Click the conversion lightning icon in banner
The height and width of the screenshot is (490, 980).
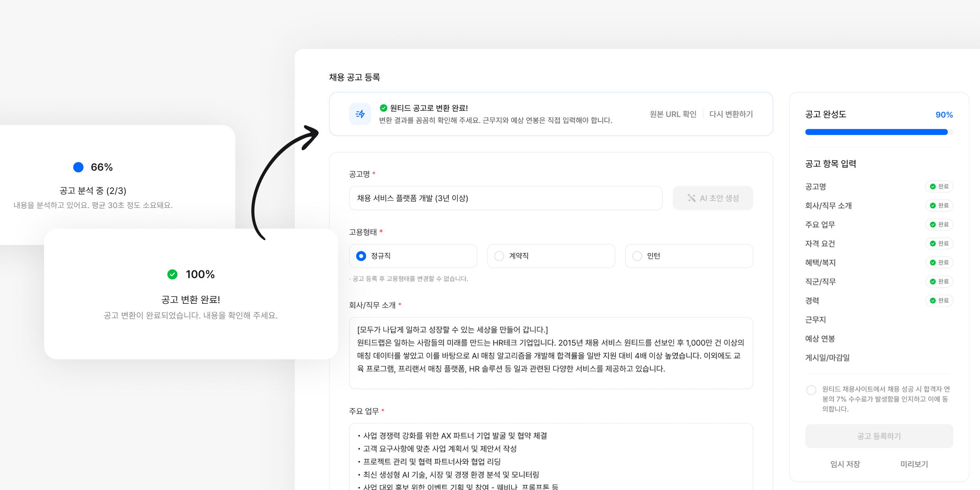click(x=360, y=114)
